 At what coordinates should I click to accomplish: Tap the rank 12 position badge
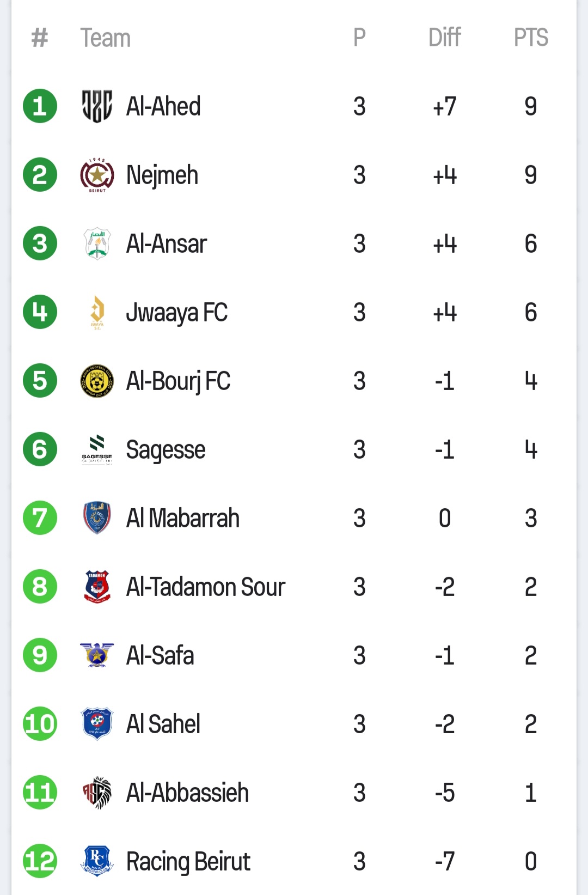coord(40,861)
